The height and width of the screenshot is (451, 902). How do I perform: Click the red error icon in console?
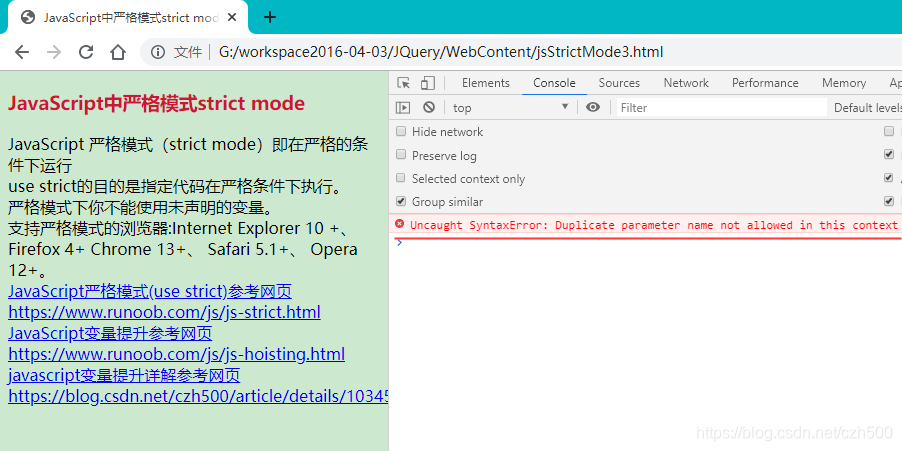click(x=400, y=224)
